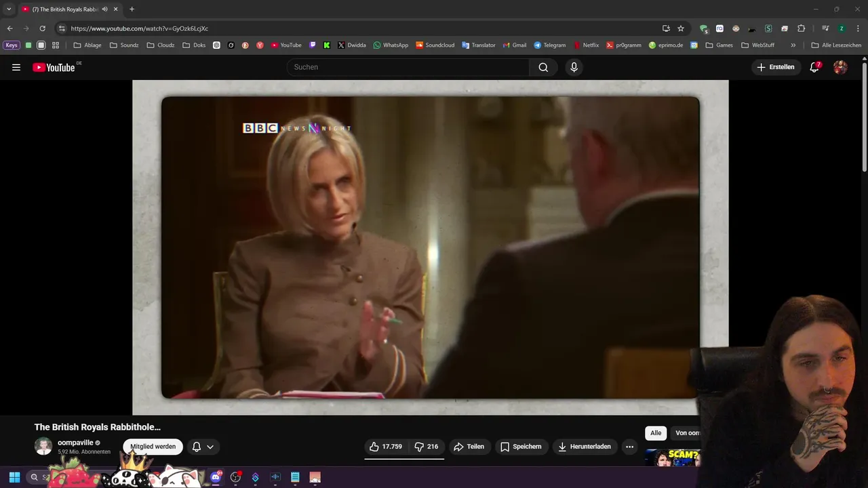The image size is (868, 488).
Task: Open the WhatsApp bookmark
Action: 391,45
